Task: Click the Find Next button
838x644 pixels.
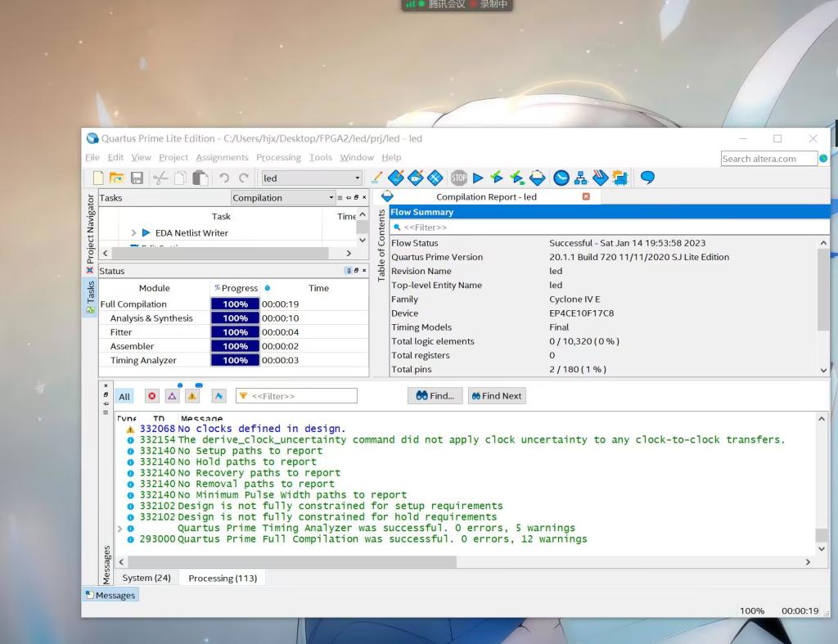Action: (496, 396)
